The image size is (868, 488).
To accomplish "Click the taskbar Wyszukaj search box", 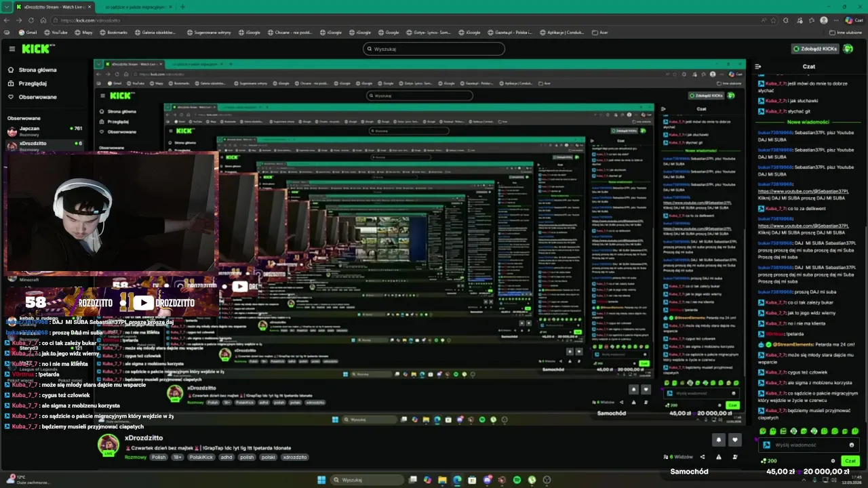I will click(x=366, y=480).
